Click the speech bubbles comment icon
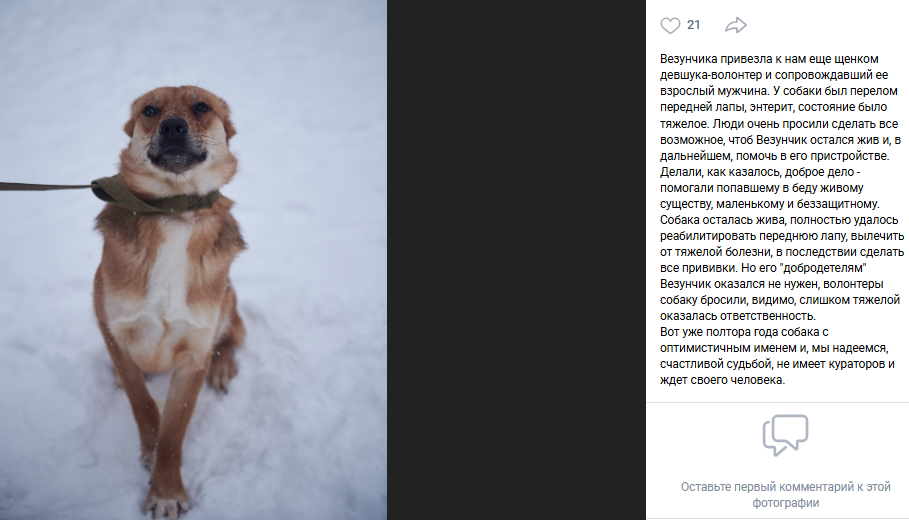909x520 pixels. click(785, 435)
